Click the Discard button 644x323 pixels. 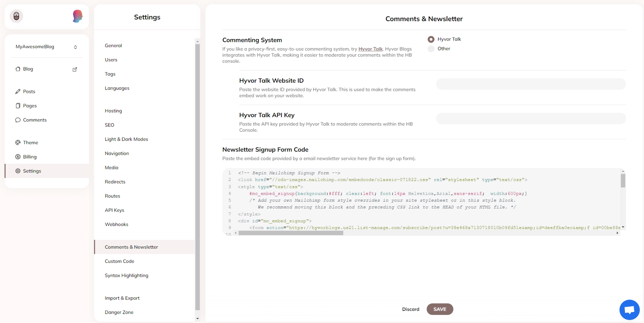click(411, 309)
